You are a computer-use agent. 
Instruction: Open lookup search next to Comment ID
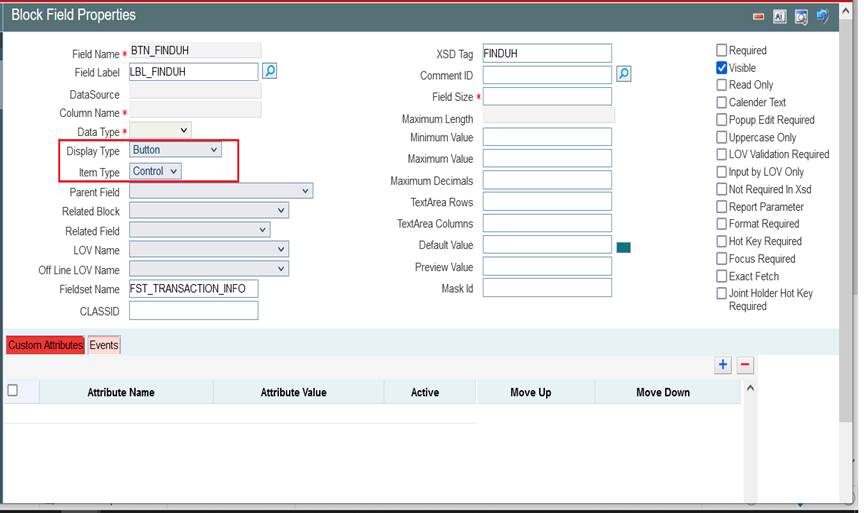point(623,74)
